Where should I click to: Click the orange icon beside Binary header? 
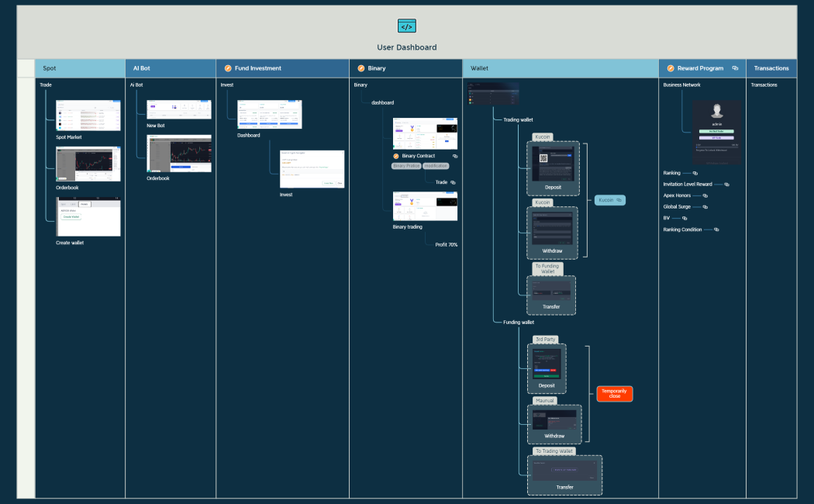point(360,68)
